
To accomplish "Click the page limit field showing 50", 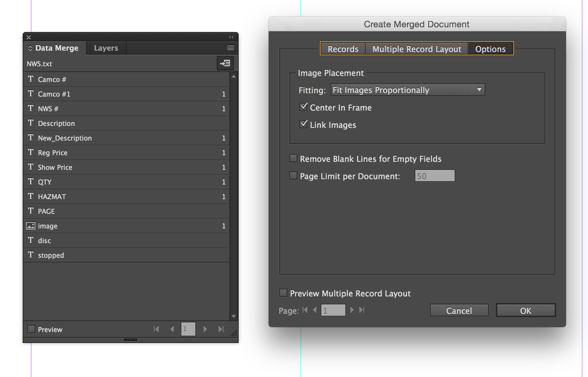I will pyautogui.click(x=435, y=176).
